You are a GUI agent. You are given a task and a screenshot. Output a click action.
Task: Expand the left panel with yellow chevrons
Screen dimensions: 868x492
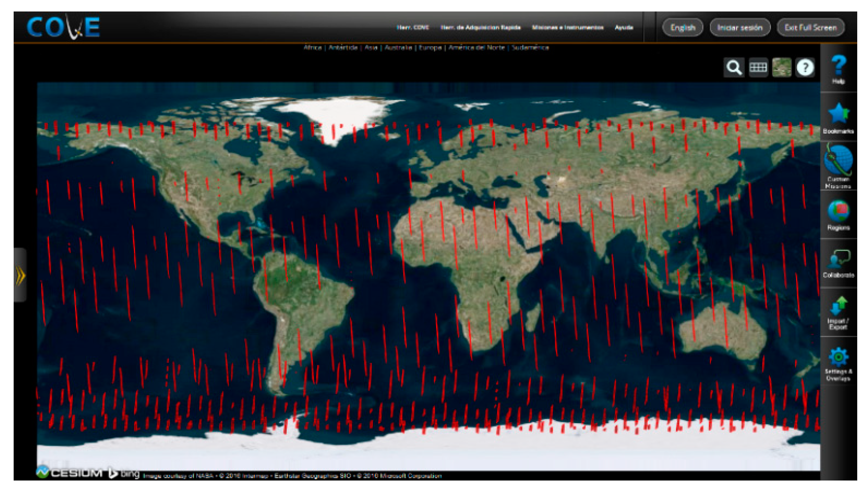pos(20,275)
